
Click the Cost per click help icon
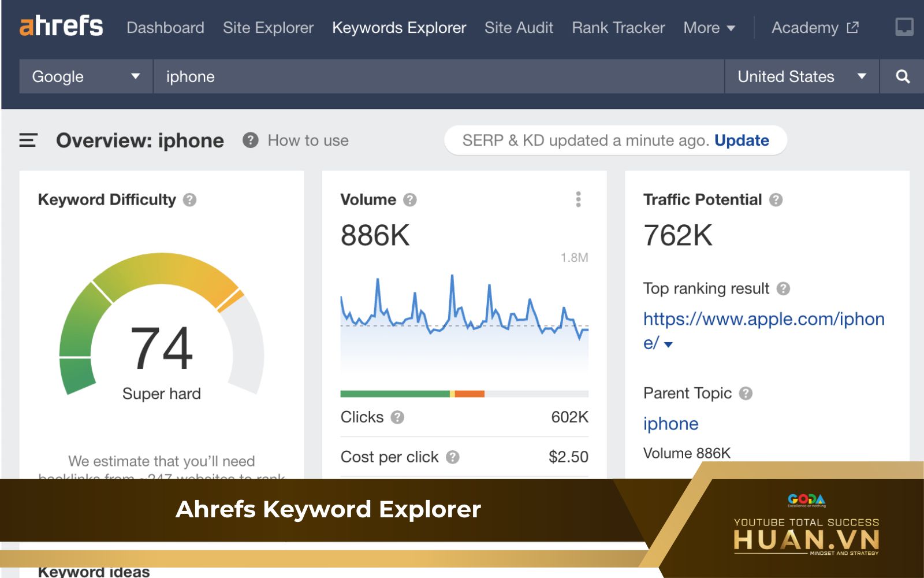coord(453,457)
